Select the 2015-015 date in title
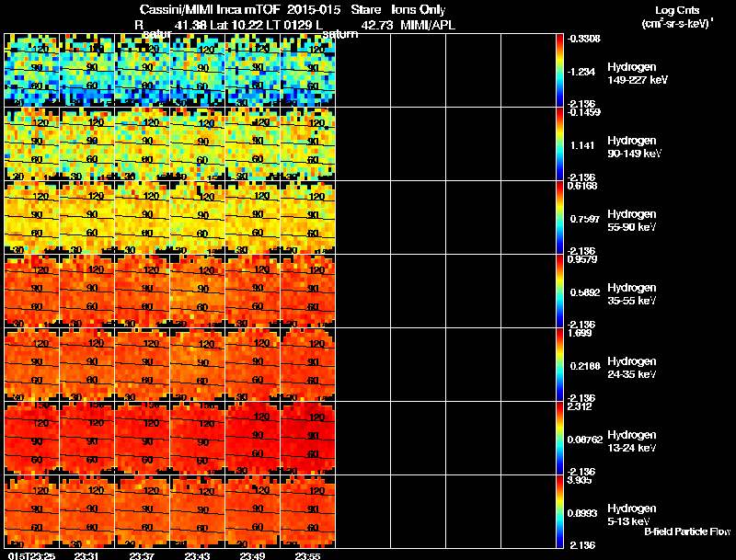 point(314,10)
